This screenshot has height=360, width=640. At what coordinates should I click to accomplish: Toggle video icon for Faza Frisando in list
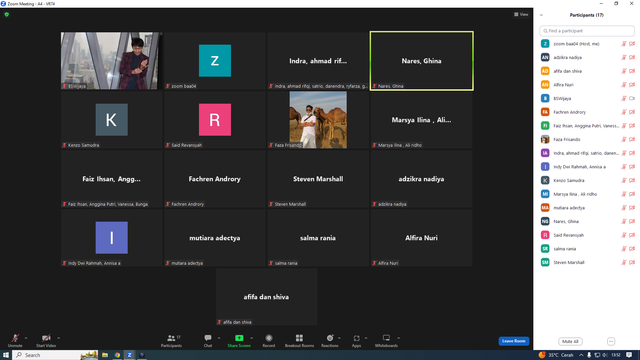[x=632, y=140]
